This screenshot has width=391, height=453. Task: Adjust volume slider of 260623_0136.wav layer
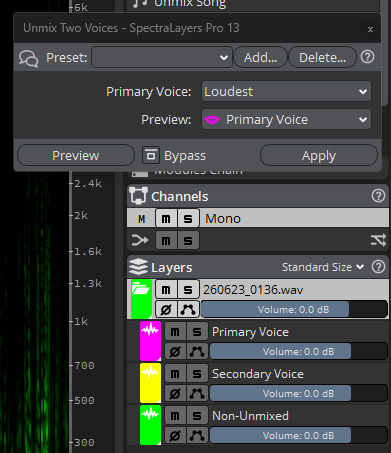click(x=294, y=309)
